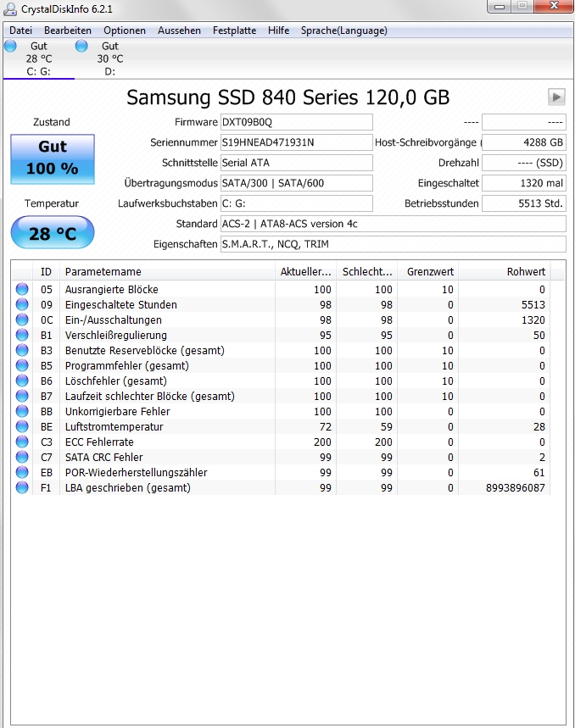Viewport: 575px width, 728px height.
Task: Click the Standard field ACS-2
Action: pos(393,224)
